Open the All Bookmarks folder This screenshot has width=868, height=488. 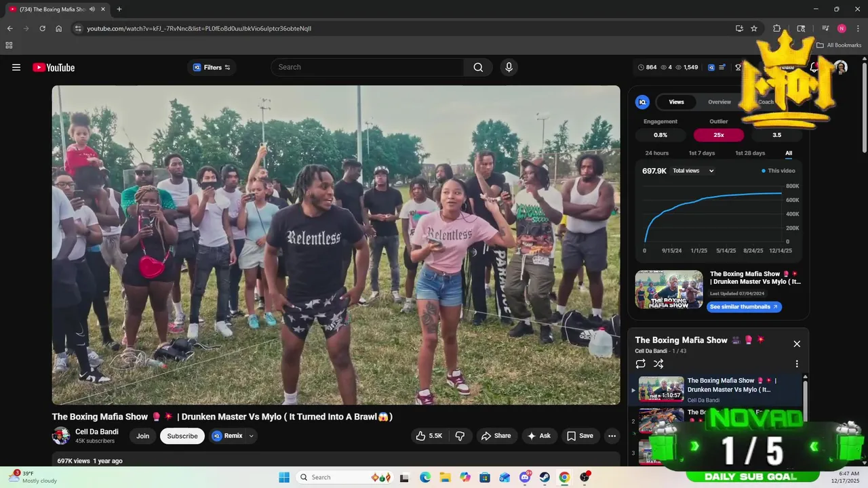pyautogui.click(x=839, y=45)
